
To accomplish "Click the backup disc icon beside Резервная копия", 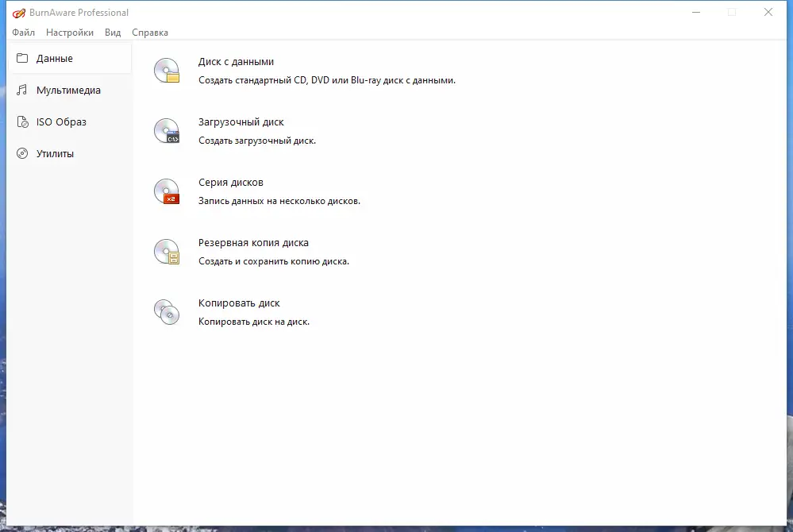I will click(166, 251).
